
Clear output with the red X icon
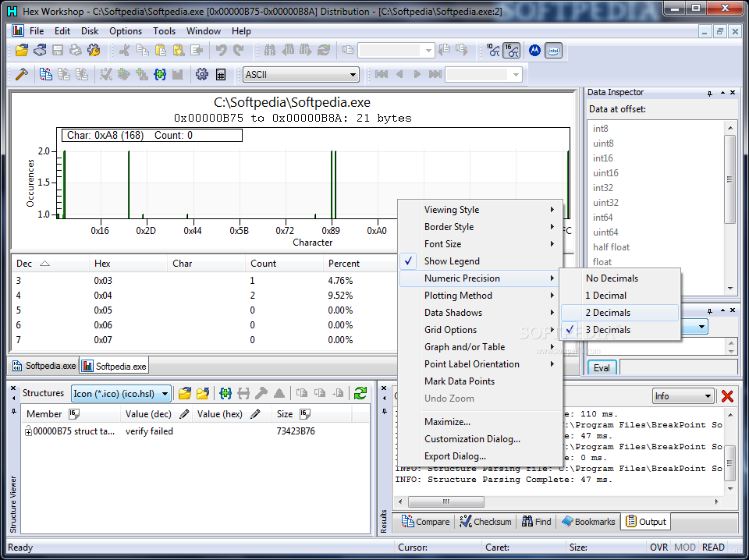(727, 396)
